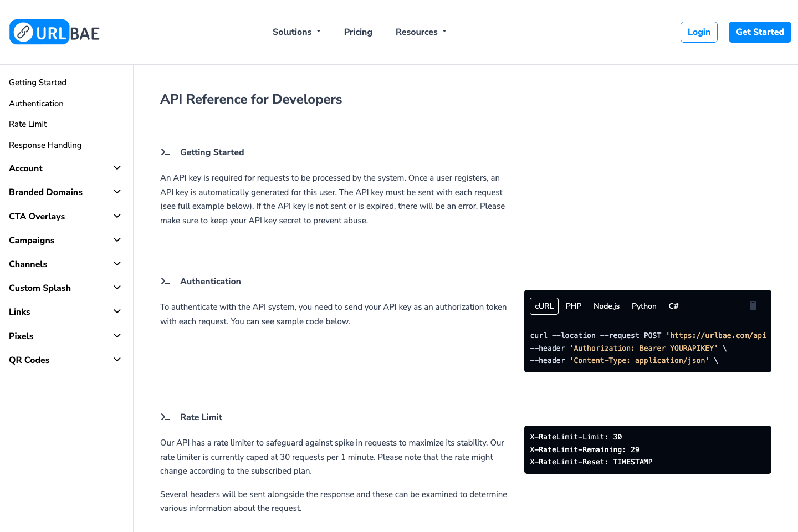Expand the Links sidebar section

coord(65,311)
